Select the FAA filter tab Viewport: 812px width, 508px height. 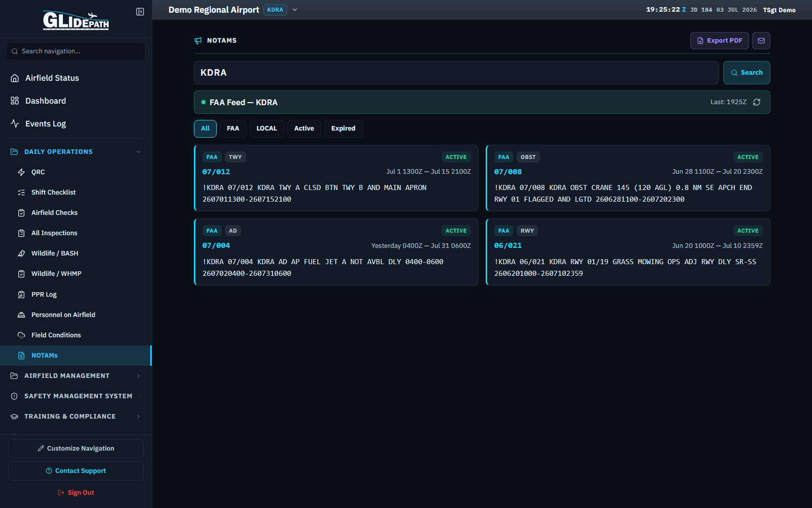pyautogui.click(x=233, y=129)
